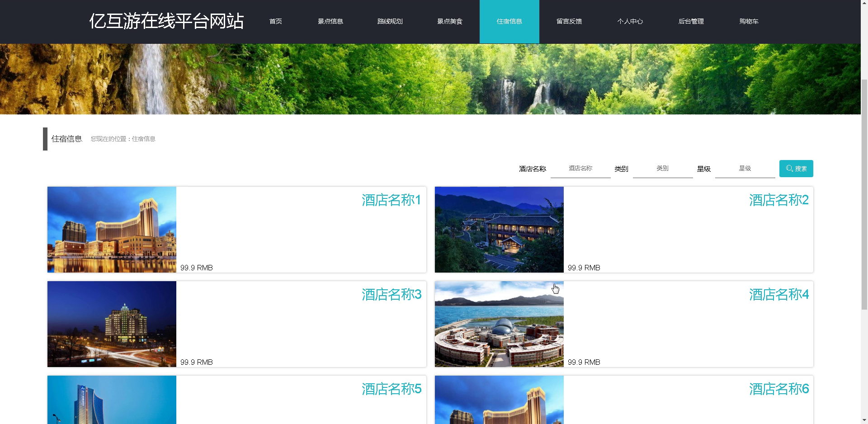Click 99.9 RMB price of 酒店名称1
This screenshot has width=868, height=424.
coord(197,268)
